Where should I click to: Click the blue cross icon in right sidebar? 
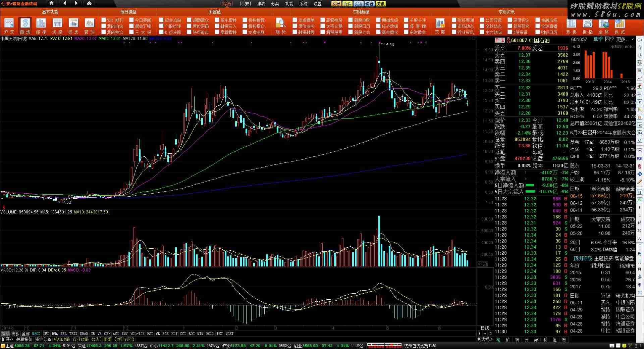point(640,174)
